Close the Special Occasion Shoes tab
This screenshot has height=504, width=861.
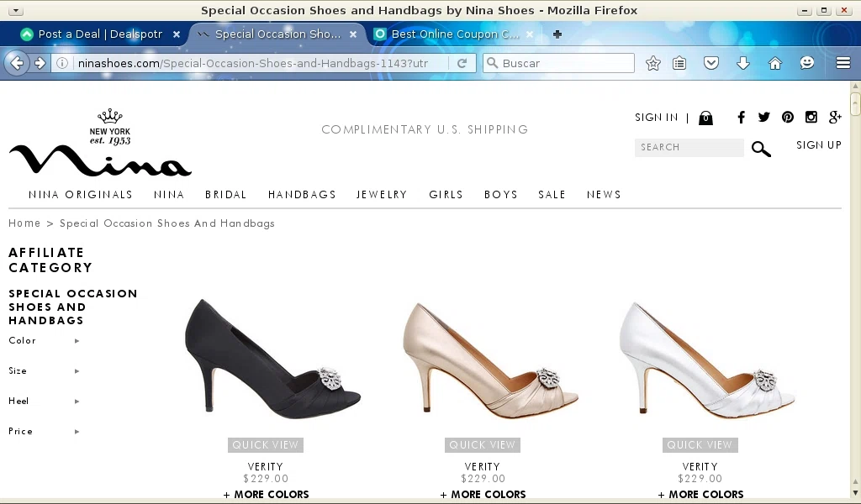coord(353,34)
